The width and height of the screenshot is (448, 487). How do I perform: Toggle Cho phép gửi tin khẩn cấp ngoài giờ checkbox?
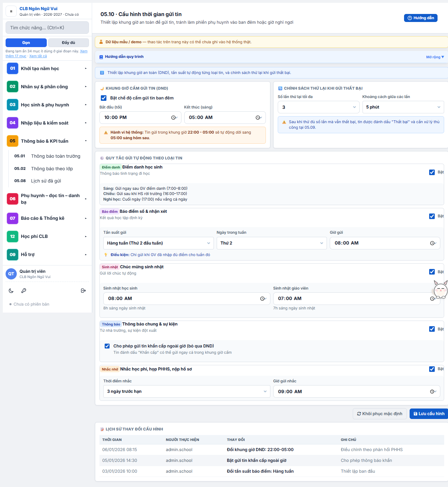(107, 346)
